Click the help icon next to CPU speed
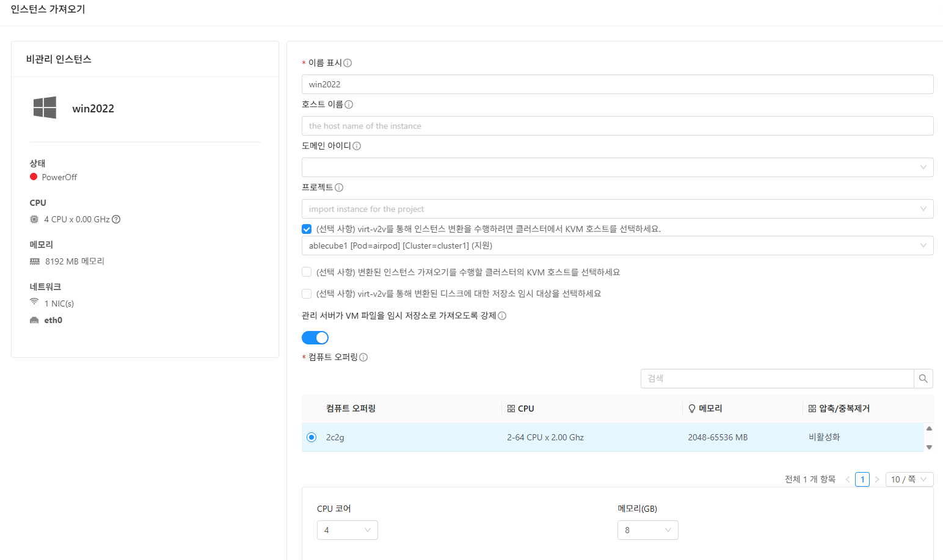Viewport: 943px width, 560px height. (116, 219)
